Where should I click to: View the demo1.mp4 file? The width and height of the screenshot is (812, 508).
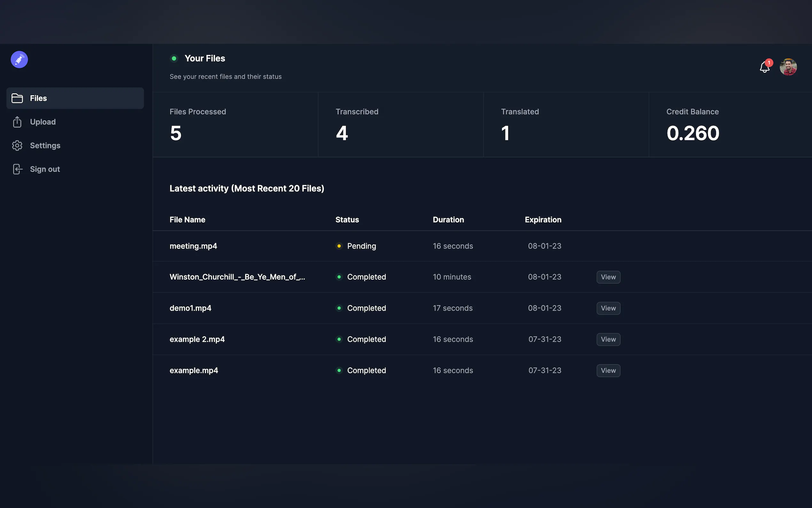[x=608, y=308]
